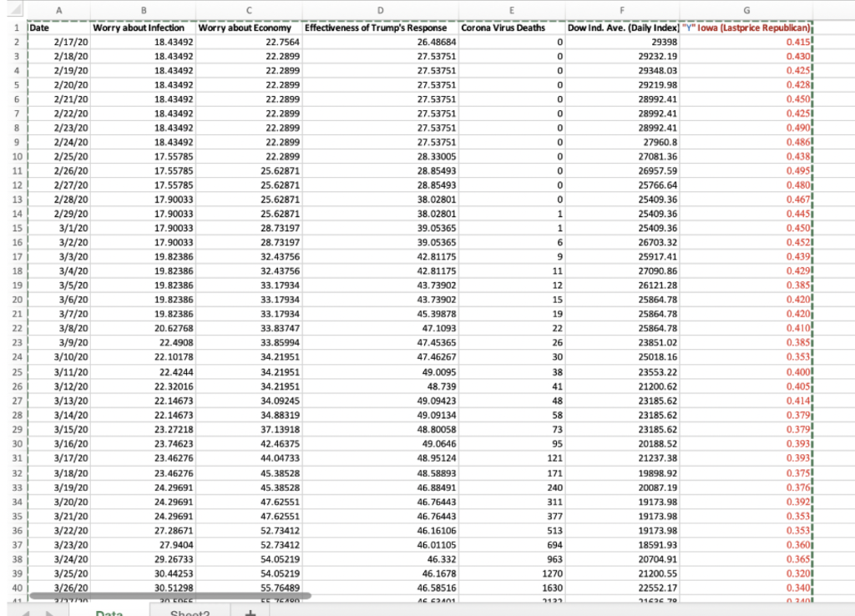Viewport: 855px width, 616px height.
Task: Select the cell with value 0.415
Action: [x=746, y=42]
